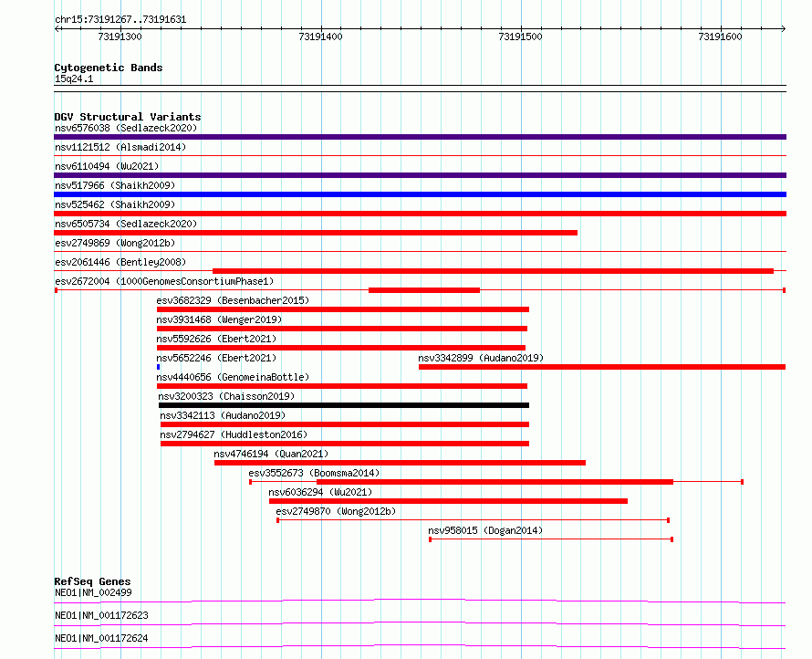This screenshot has width=812, height=659.
Task: Select the NEO1|NM_001172623 gene label
Action: pyautogui.click(x=101, y=615)
